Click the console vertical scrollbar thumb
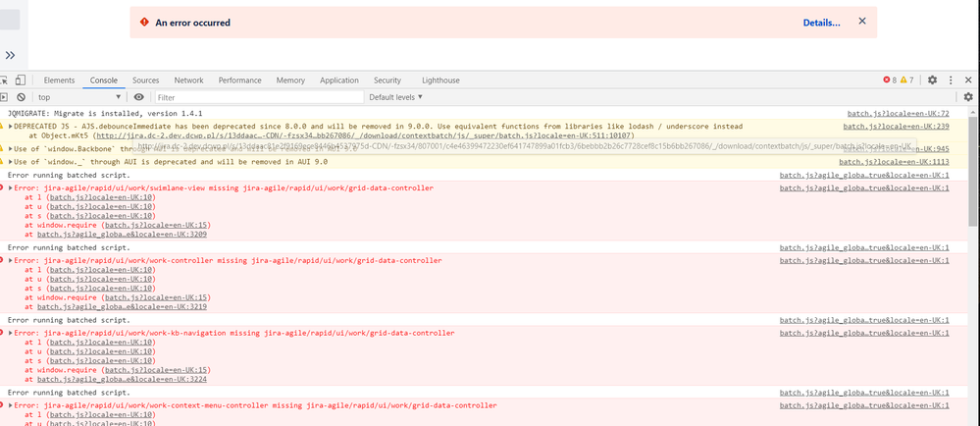Screen dimensions: 980x426 (x=974, y=172)
